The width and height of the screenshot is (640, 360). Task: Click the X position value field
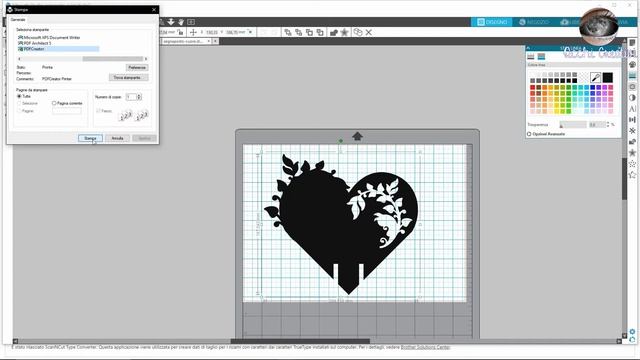[212, 32]
